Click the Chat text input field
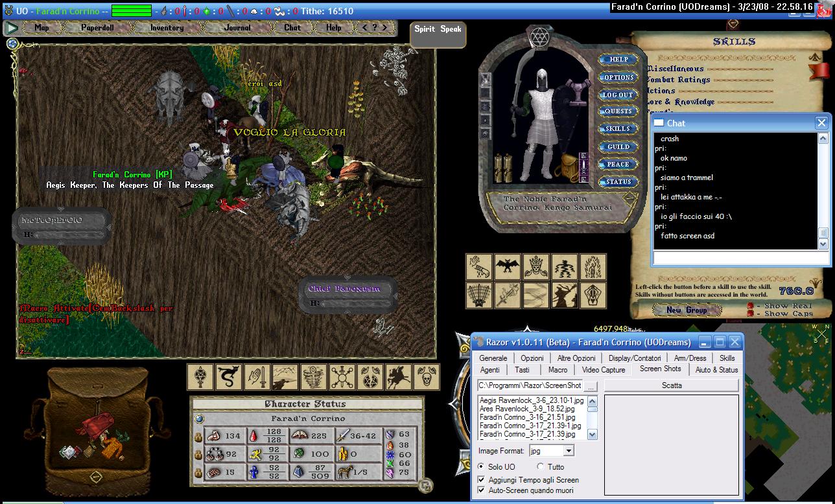This screenshot has width=835, height=504. click(x=742, y=258)
